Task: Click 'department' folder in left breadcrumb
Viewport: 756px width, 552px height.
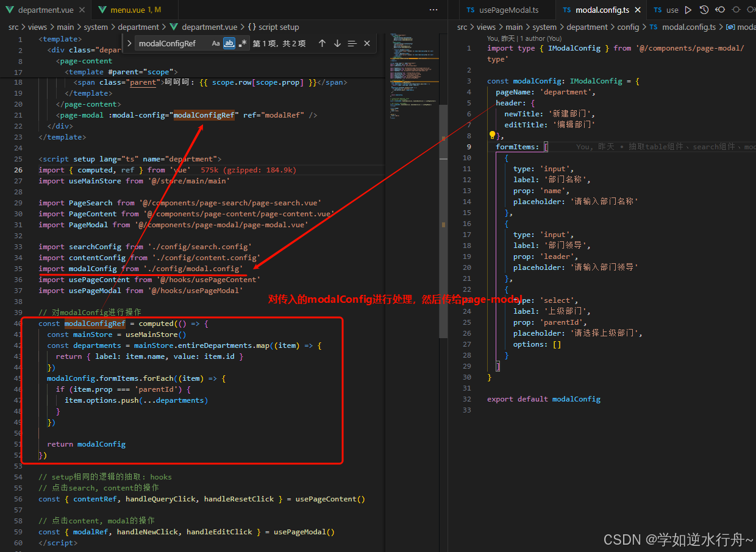Action: pos(138,27)
